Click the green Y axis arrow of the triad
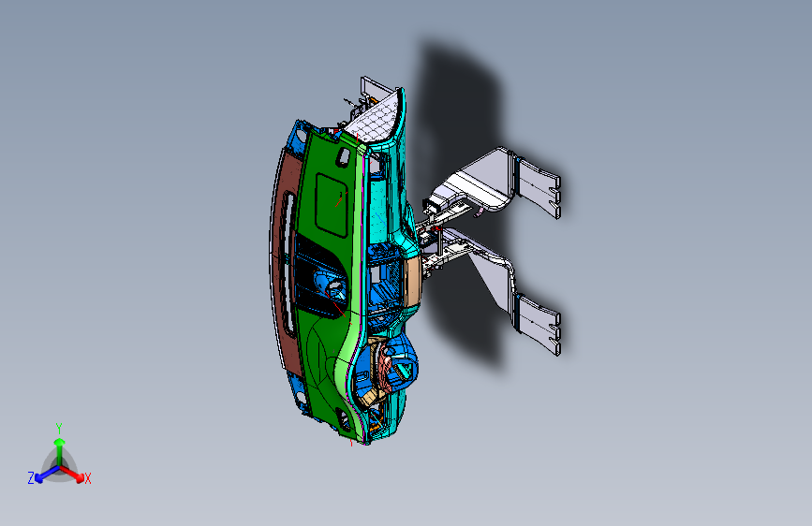Viewport: 812px width, 526px height. [x=59, y=450]
